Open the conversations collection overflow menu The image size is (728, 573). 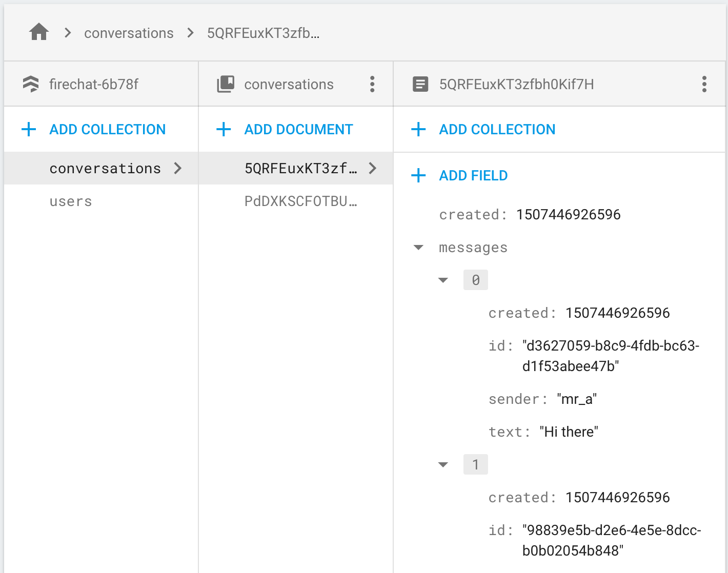(372, 84)
